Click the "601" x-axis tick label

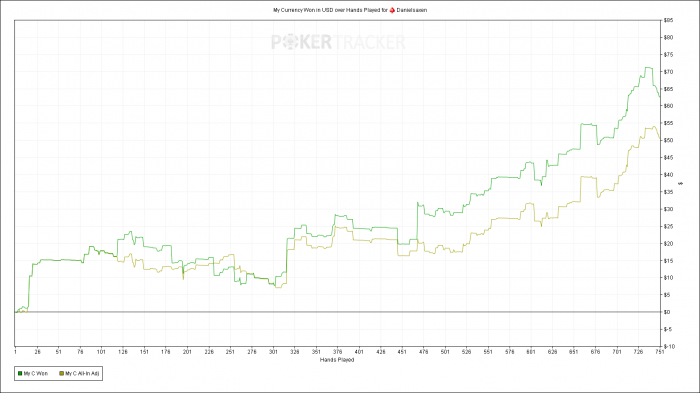tap(531, 352)
